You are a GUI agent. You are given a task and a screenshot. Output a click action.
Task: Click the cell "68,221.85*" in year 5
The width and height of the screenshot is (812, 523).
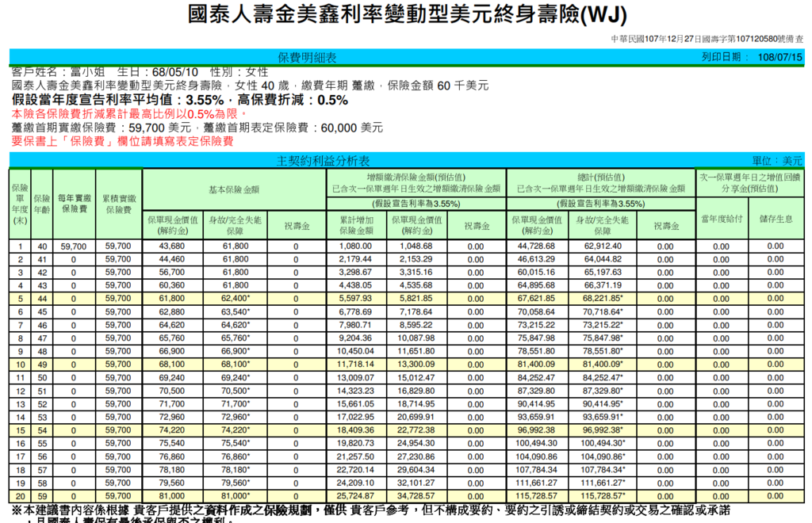[x=603, y=299]
